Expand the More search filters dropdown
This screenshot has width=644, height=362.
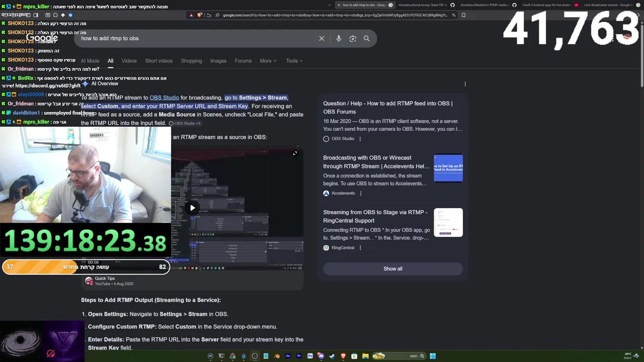point(268,61)
